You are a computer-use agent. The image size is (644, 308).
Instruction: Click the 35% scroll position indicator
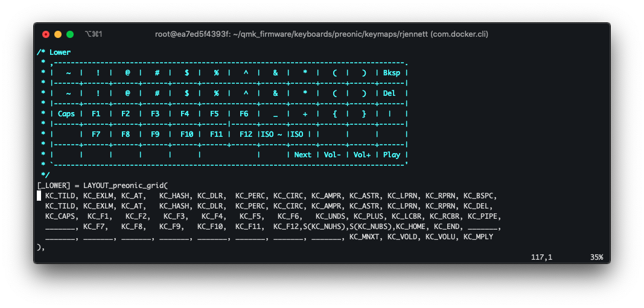596,257
